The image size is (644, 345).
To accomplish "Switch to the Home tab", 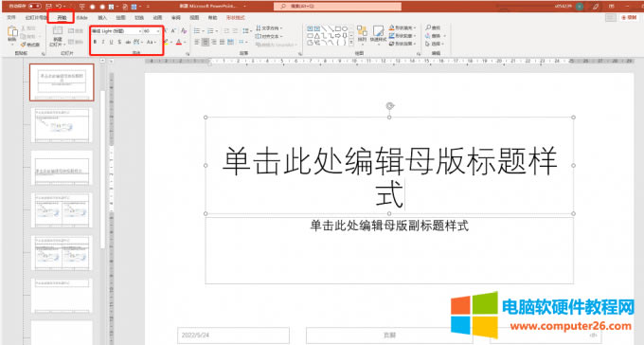I will [x=62, y=18].
